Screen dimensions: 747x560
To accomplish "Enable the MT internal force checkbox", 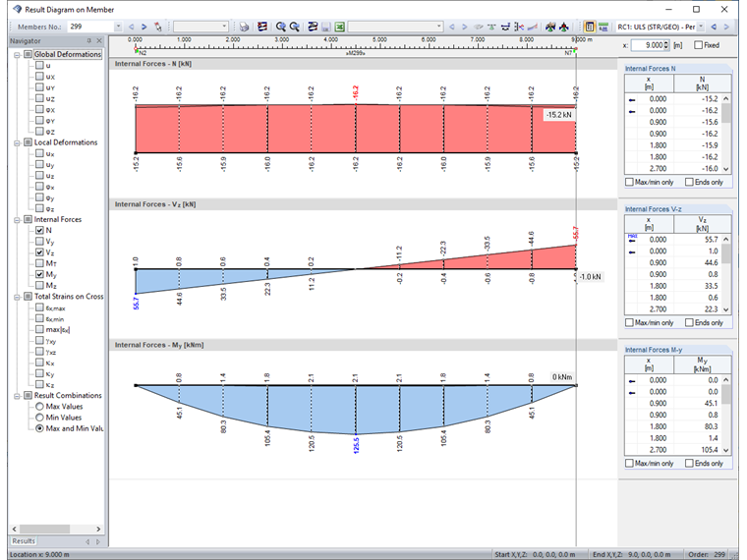I will [x=39, y=263].
